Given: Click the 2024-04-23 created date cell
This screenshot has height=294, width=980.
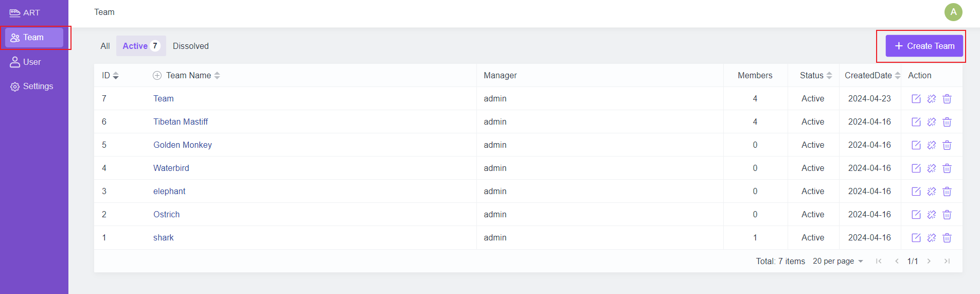Looking at the screenshot, I should (x=869, y=99).
